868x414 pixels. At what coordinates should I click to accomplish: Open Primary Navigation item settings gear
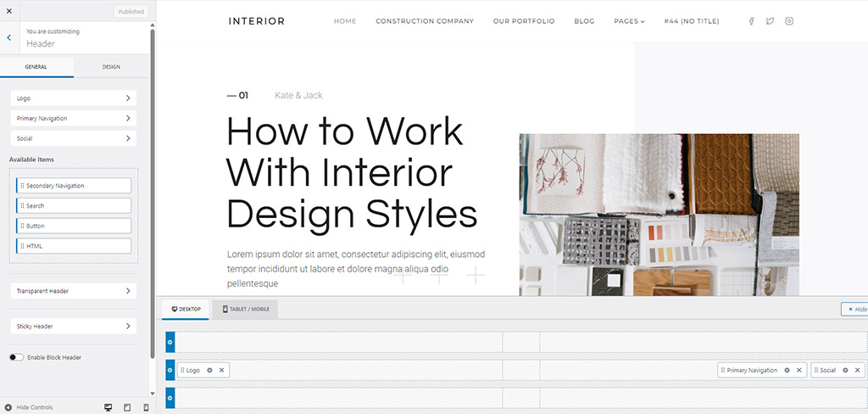tap(787, 370)
